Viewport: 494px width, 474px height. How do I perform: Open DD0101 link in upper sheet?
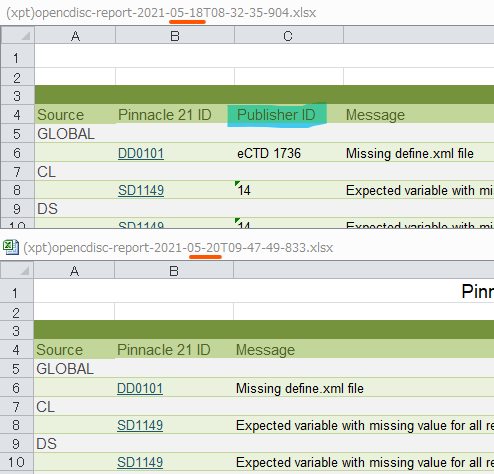(141, 153)
